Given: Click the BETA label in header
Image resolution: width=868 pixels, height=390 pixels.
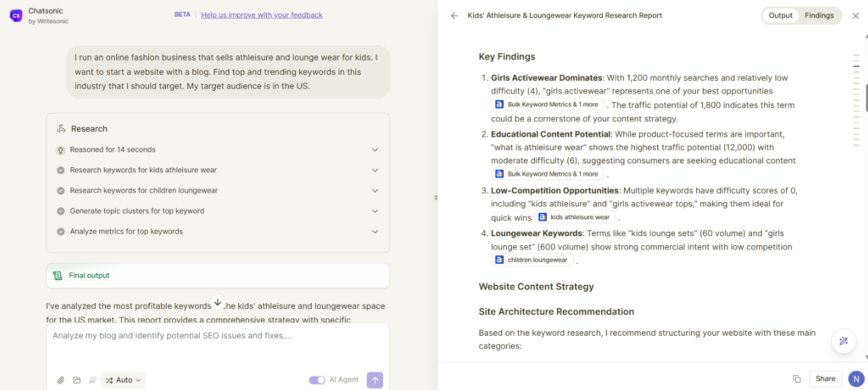Looking at the screenshot, I should (182, 14).
